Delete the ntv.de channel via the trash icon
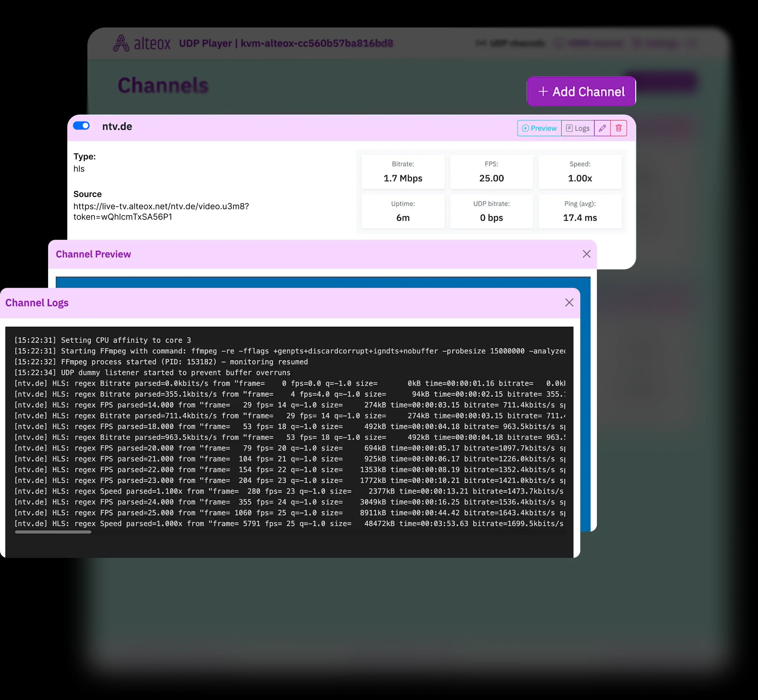 pos(618,128)
